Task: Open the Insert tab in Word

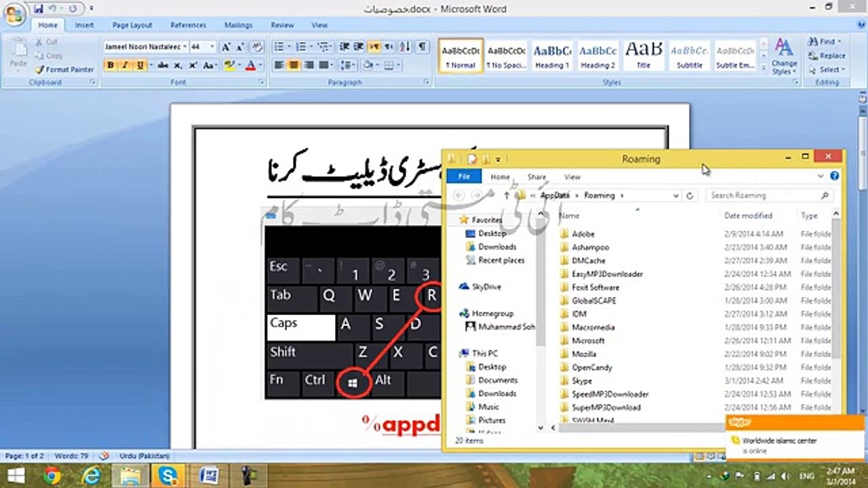Action: coord(84,25)
